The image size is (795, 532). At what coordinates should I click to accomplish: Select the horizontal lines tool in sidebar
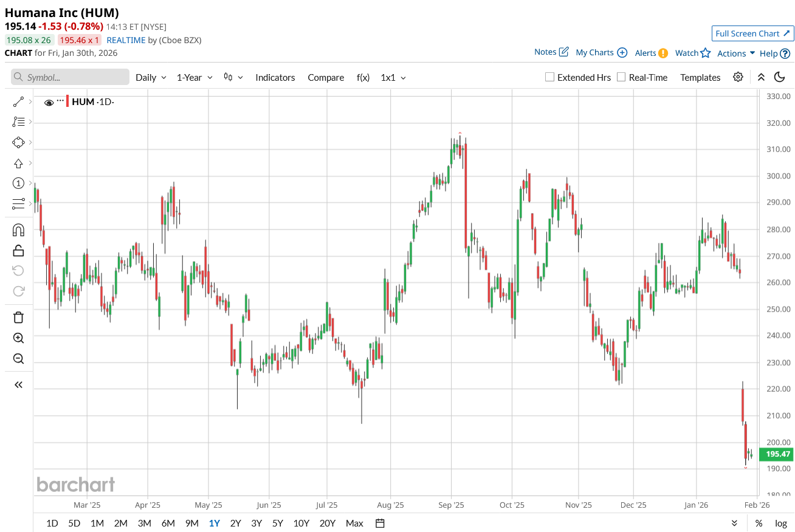pyautogui.click(x=18, y=203)
